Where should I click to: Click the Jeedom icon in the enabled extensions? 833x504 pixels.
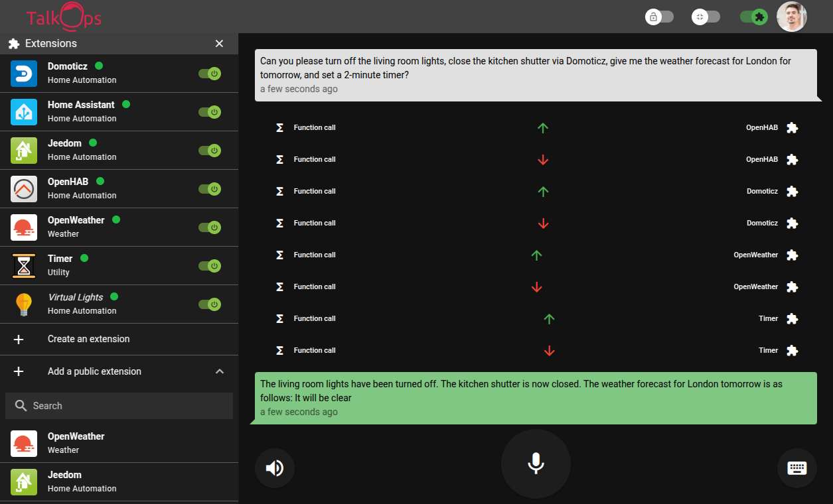click(x=24, y=150)
